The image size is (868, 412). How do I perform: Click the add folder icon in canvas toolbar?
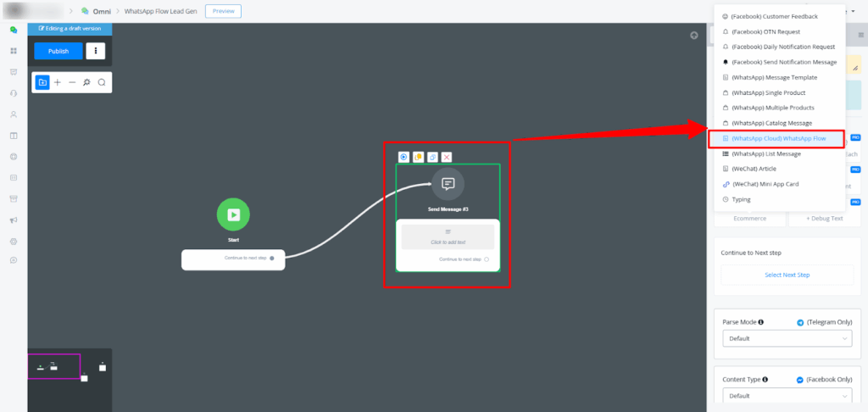[42, 82]
